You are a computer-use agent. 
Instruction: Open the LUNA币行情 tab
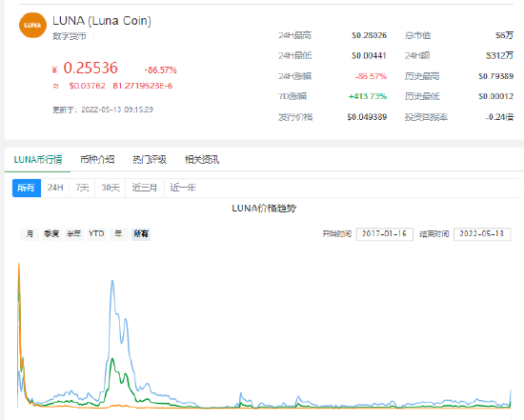point(38,160)
